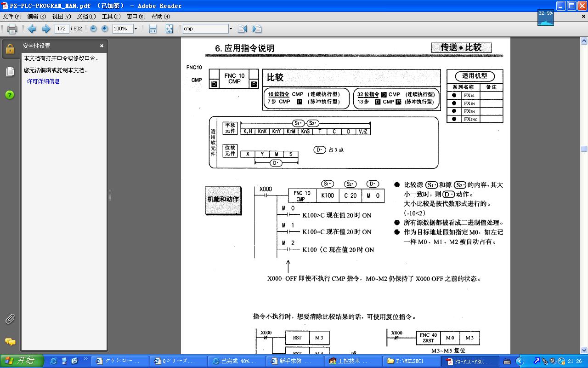Find next search result icon

point(257,29)
